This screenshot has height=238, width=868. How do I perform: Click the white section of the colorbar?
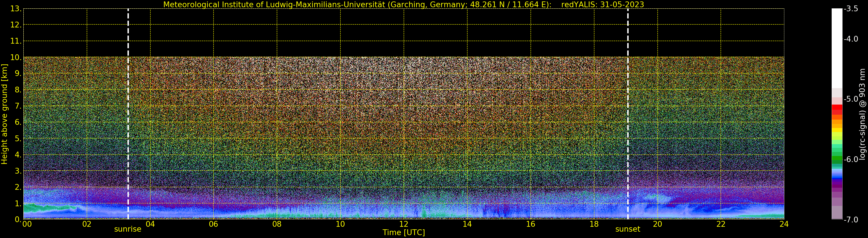[837, 48]
